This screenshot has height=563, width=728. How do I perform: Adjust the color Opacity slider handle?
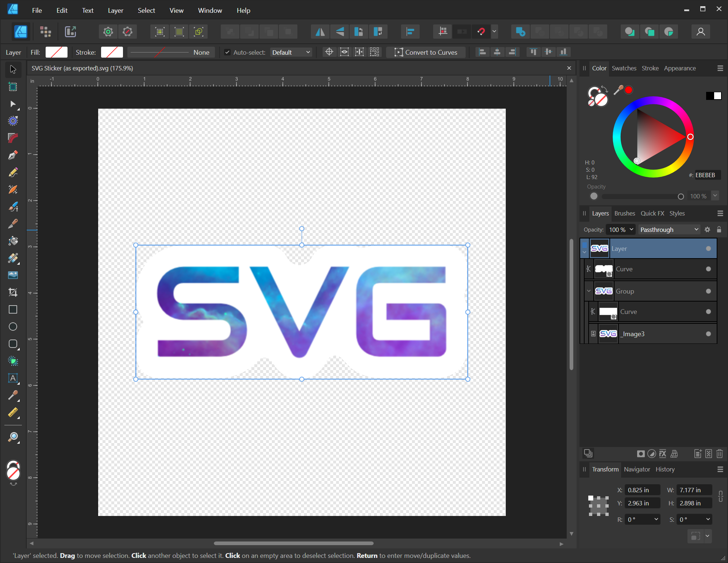[x=681, y=197]
